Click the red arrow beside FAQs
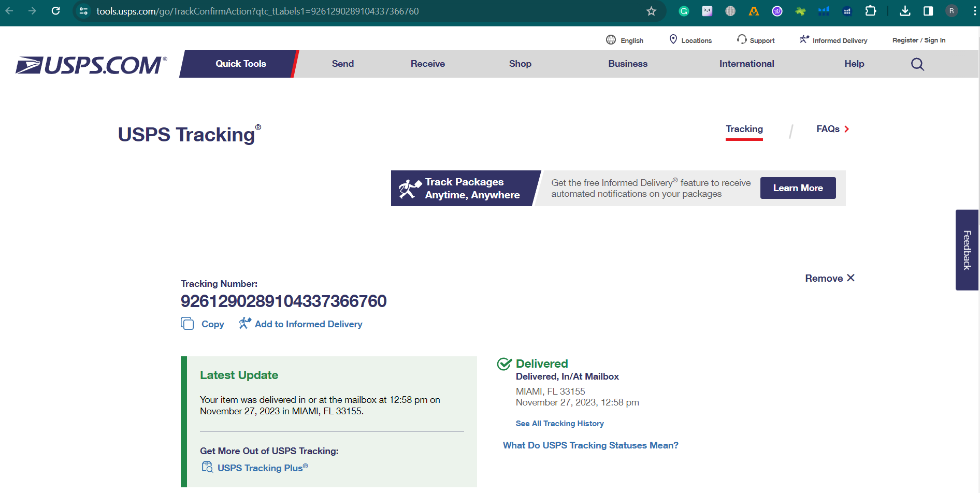This screenshot has height=493, width=980. (x=847, y=129)
